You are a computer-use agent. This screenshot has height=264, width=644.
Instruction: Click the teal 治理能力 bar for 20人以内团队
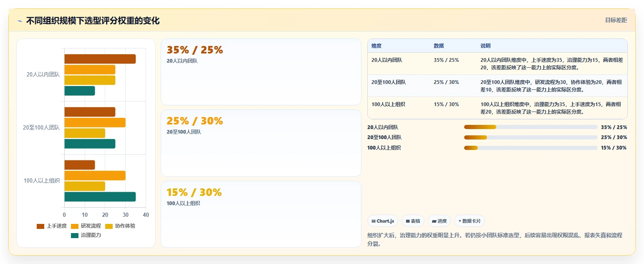pos(80,91)
